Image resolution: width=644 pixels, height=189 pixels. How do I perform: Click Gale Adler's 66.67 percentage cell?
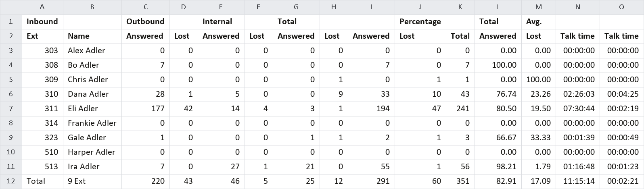coord(498,138)
